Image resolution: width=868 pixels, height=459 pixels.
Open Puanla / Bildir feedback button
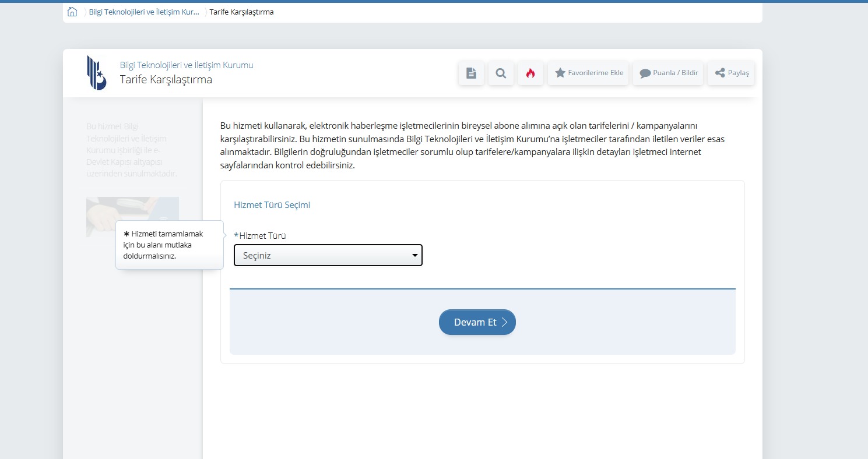point(668,73)
